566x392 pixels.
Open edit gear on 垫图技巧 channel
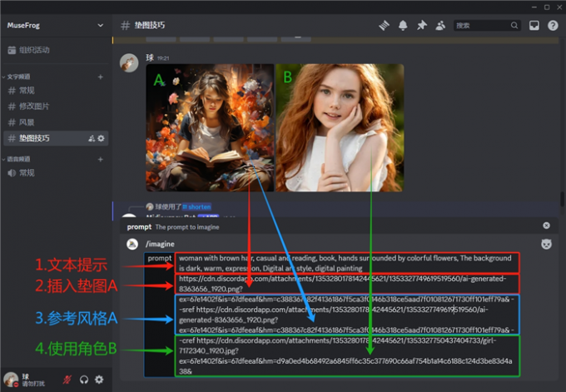pos(101,138)
